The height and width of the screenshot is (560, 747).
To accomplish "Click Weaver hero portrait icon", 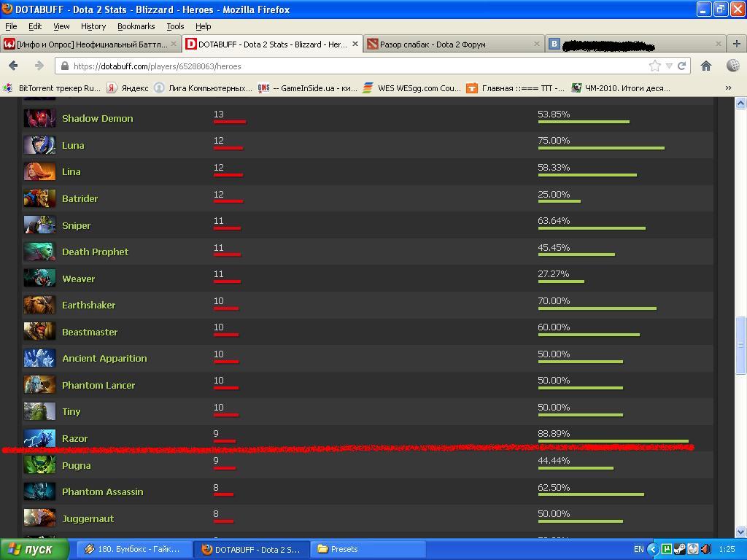I will pos(39,279).
